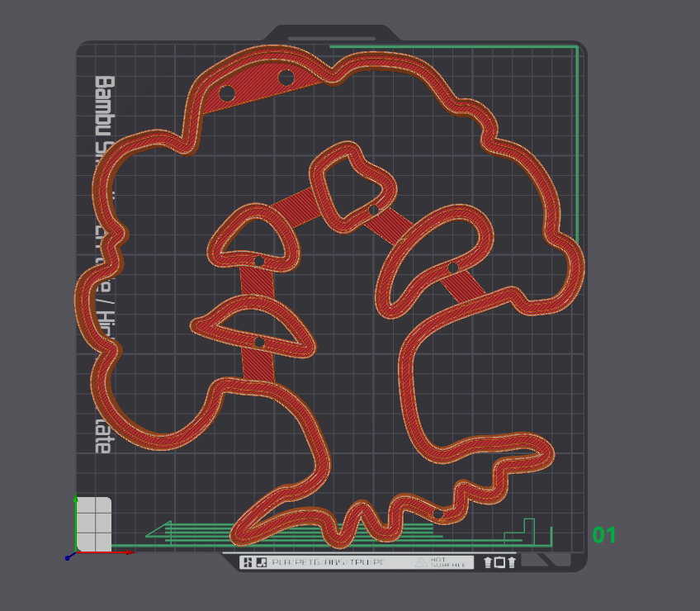
Task: Click the small hole in the bottom wavy section
Action: [x=438, y=514]
